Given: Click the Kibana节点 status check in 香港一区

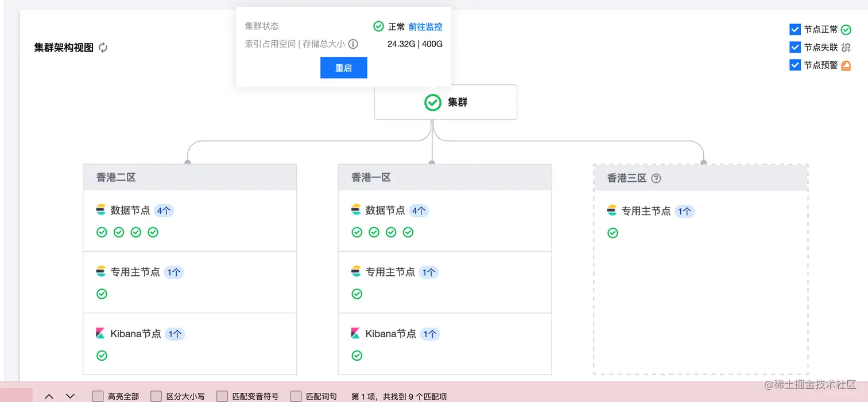Looking at the screenshot, I should coord(356,356).
